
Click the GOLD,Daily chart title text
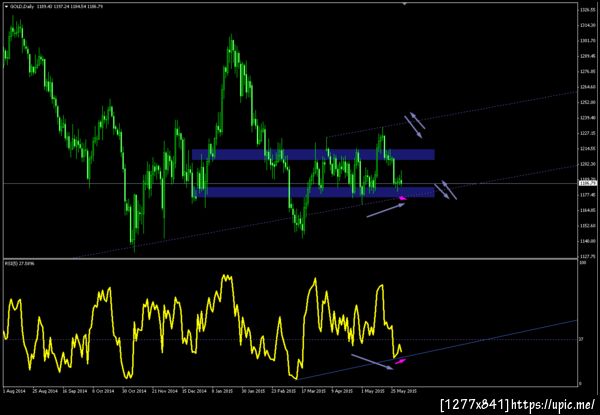tap(21, 7)
